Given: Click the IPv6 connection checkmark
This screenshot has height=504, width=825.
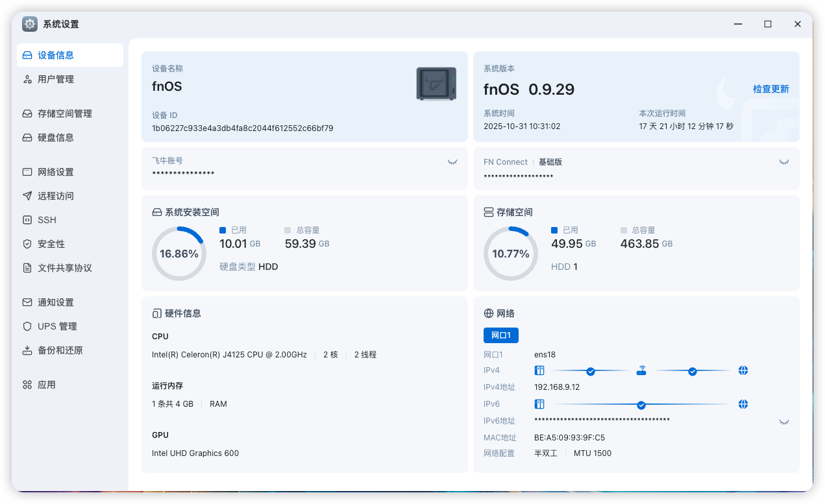Looking at the screenshot, I should pyautogui.click(x=641, y=405).
